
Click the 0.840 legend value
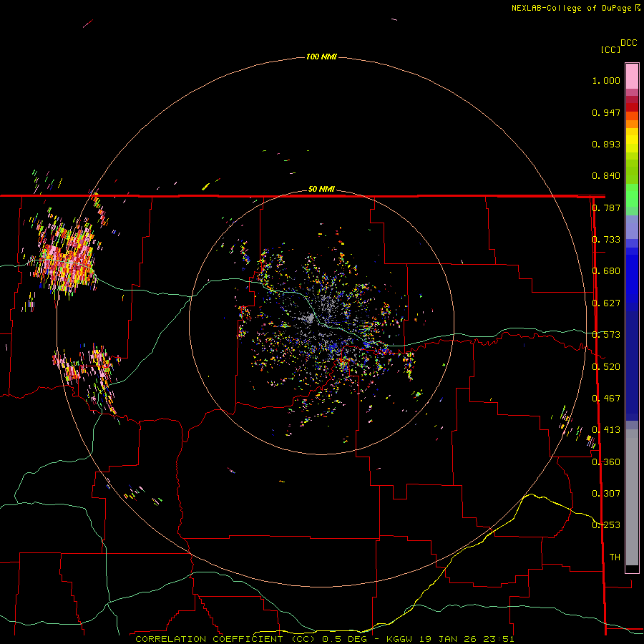[x=606, y=176]
